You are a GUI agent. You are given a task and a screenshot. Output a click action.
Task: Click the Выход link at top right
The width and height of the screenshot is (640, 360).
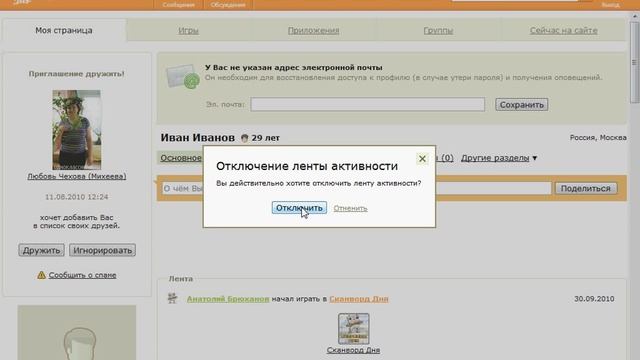(x=611, y=5)
